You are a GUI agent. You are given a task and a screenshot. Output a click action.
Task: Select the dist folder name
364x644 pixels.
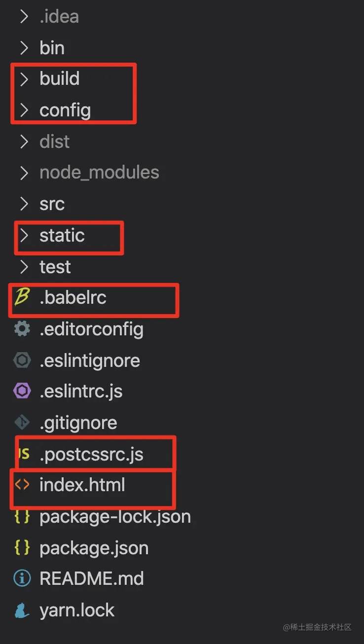point(55,142)
